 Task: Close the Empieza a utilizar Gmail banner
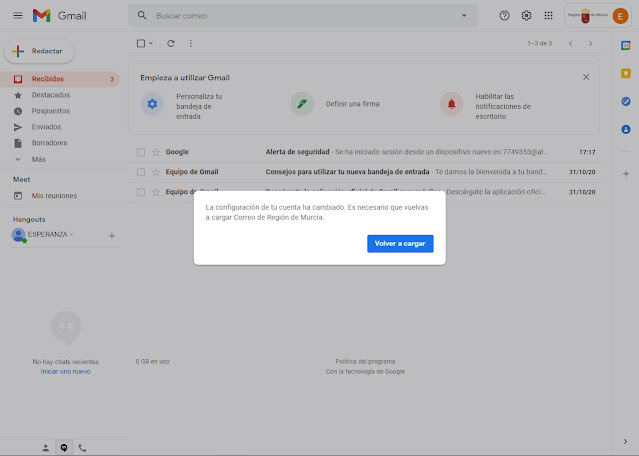(586, 77)
